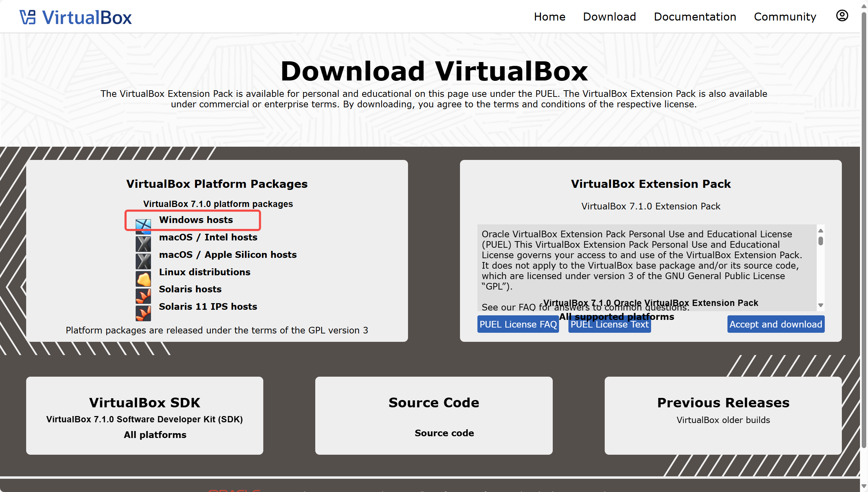Click the Solaris 11 IPS hosts icon
Screen dimensions: 868x492
tap(143, 313)
